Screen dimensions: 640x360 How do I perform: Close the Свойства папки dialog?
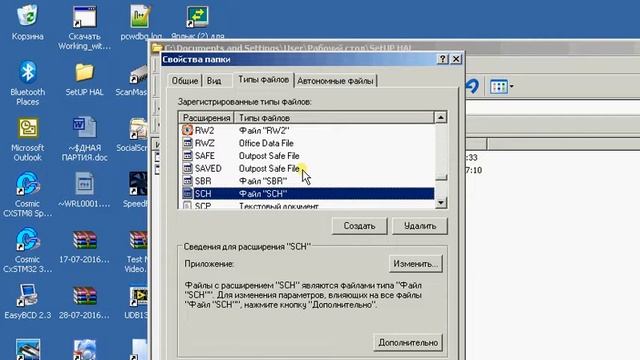coord(456,59)
